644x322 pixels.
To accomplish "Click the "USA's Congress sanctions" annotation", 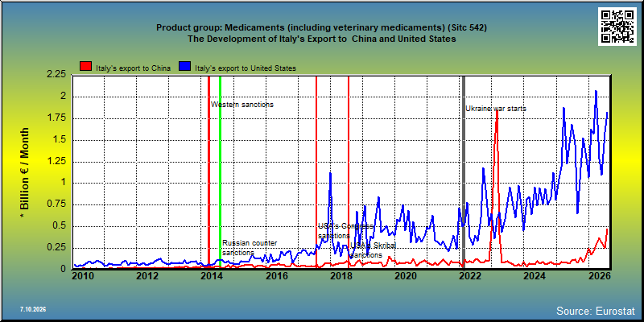I will [345, 231].
